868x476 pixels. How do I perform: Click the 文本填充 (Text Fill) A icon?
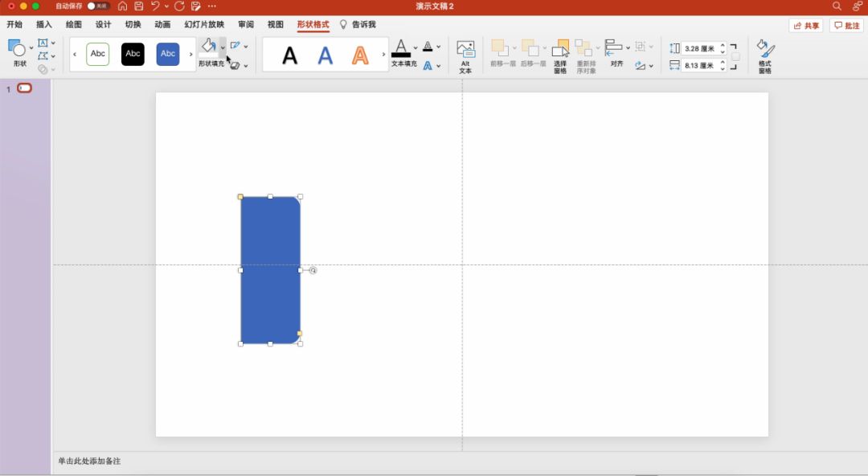point(401,49)
